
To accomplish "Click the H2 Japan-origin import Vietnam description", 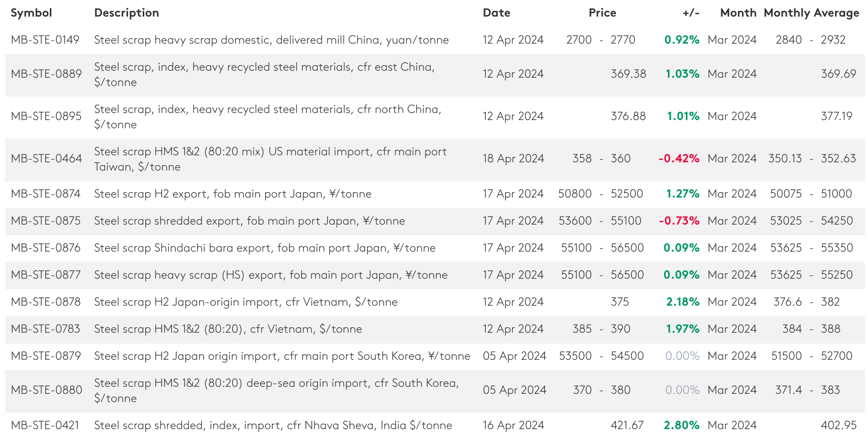I will pyautogui.click(x=246, y=302).
